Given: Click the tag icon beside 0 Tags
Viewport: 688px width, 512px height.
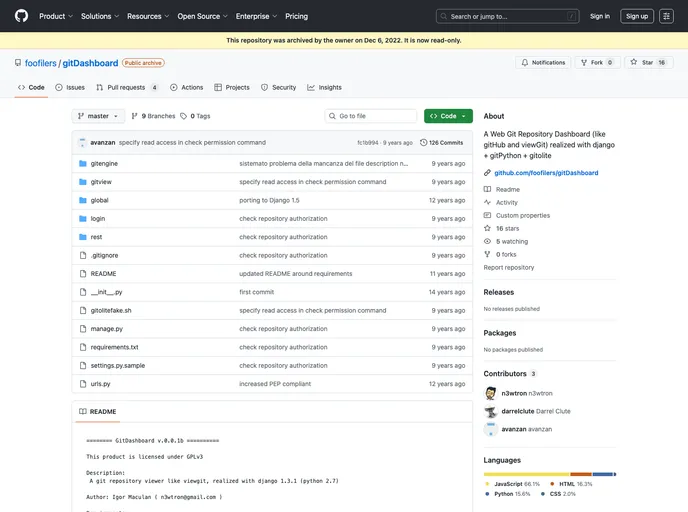Looking at the screenshot, I should pos(184,116).
